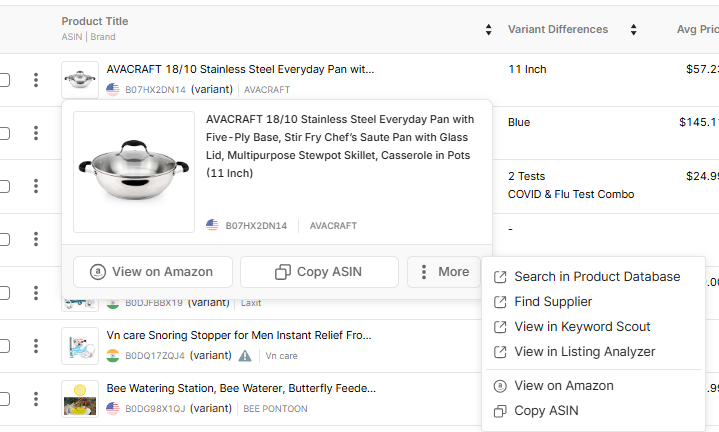Sort table by Product Title arrows
Viewport: 719px width, 432px height.
[488, 30]
